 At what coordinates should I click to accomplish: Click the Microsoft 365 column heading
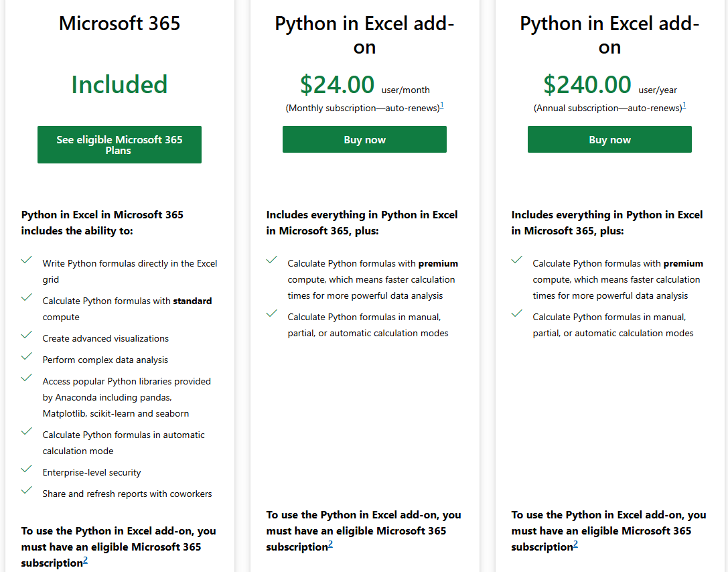[119, 23]
